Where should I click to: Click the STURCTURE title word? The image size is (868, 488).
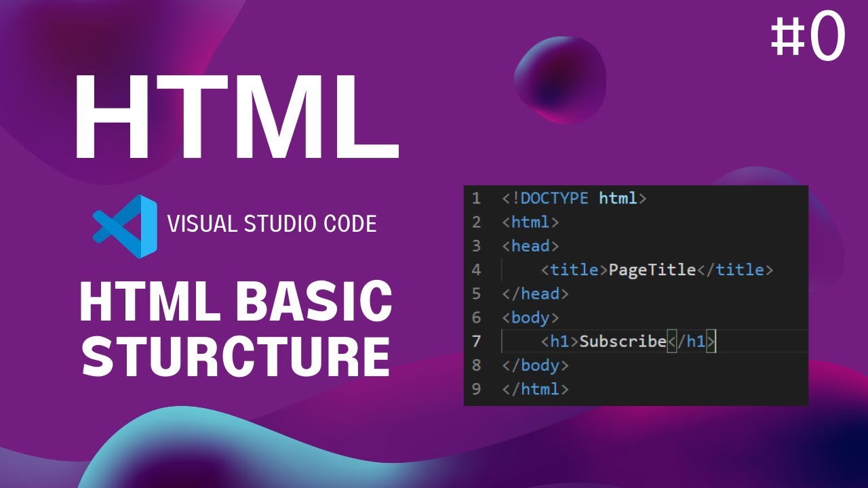point(236,355)
